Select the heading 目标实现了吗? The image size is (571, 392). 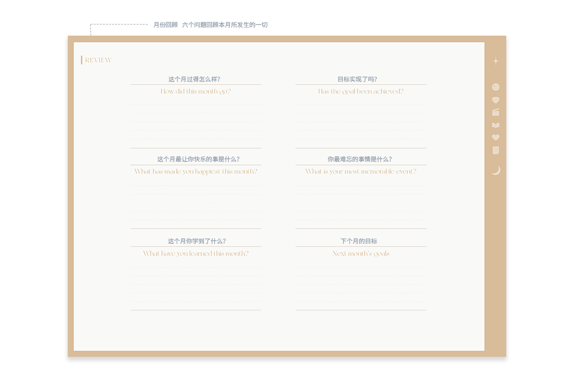point(357,79)
